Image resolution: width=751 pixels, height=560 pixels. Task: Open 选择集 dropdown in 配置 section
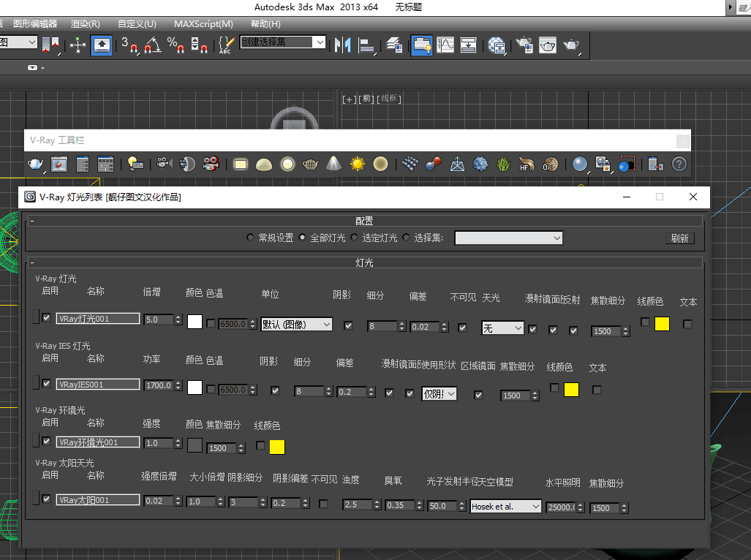[509, 238]
